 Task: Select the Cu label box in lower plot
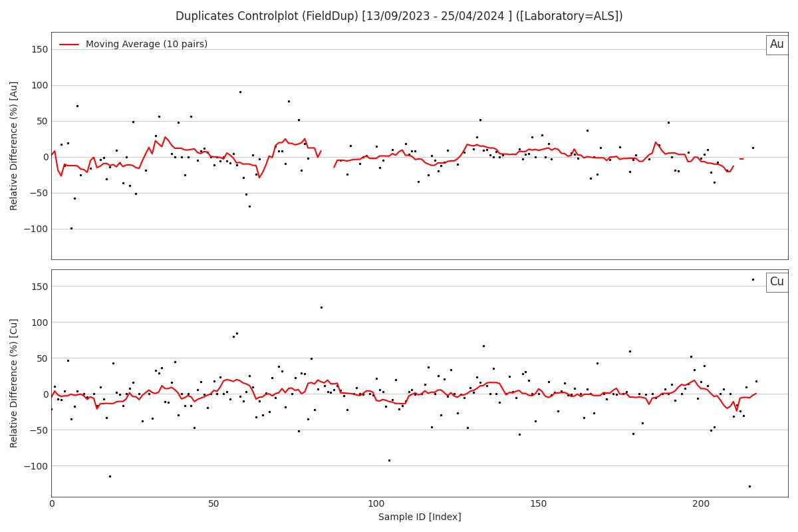777,282
